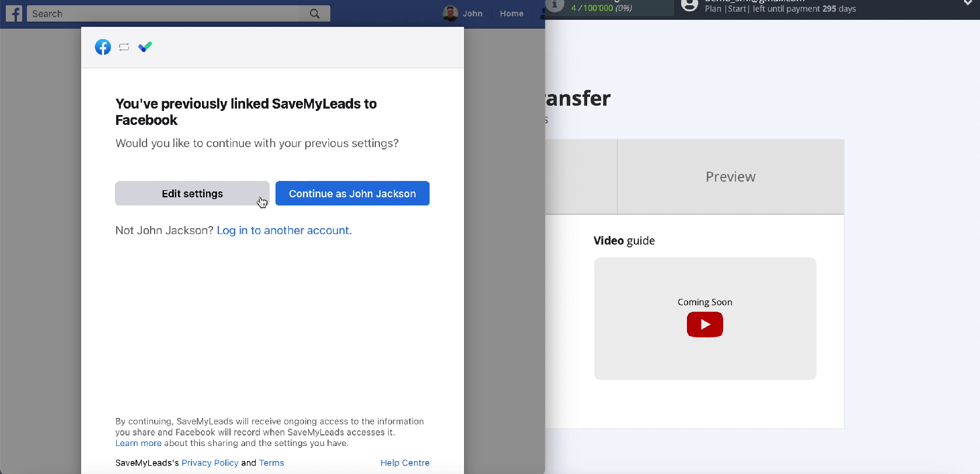This screenshot has width=980, height=474.
Task: Click Continue as John Jackson
Action: [353, 193]
